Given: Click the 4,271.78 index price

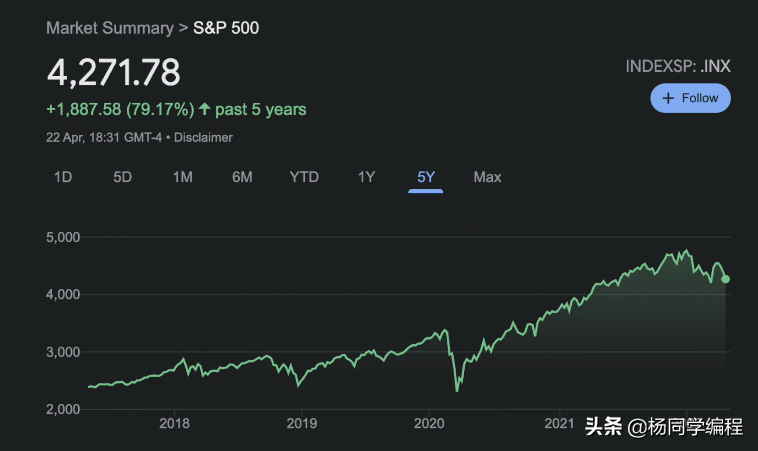Looking at the screenshot, I should coord(114,72).
